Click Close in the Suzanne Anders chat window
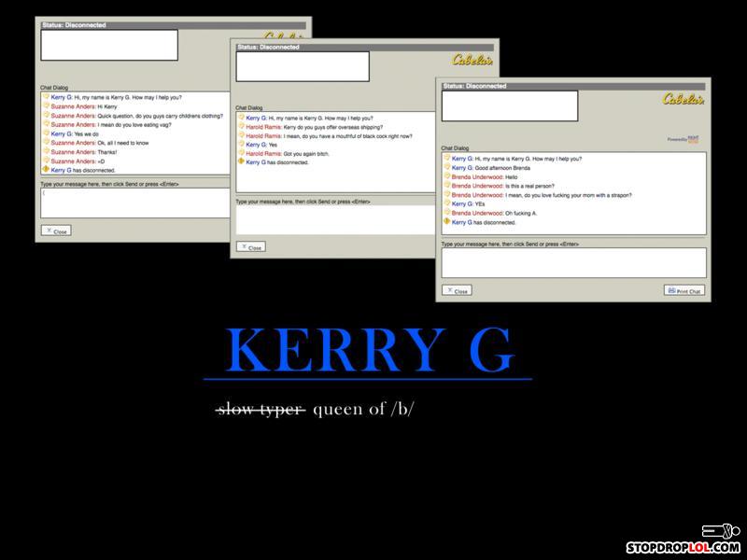The width and height of the screenshot is (747, 560). [56, 231]
